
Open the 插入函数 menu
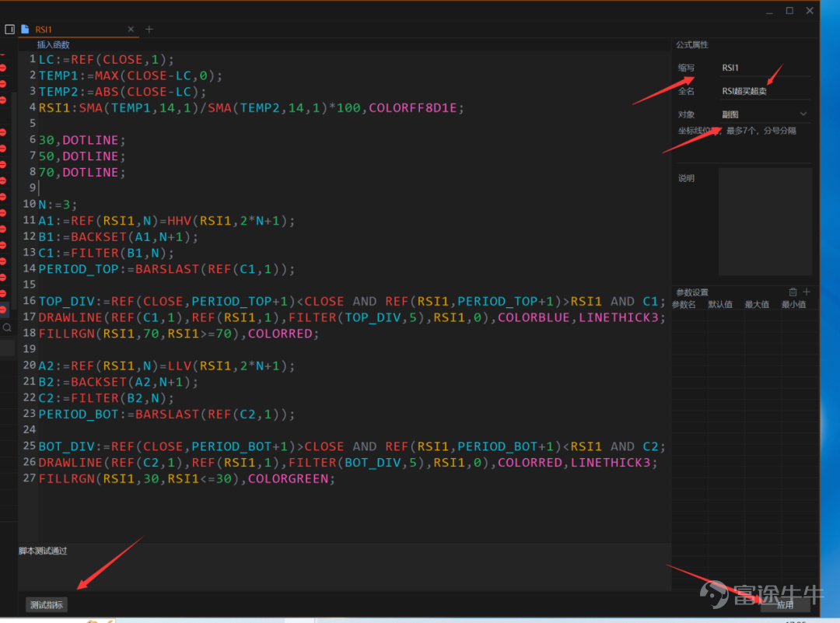tap(53, 44)
